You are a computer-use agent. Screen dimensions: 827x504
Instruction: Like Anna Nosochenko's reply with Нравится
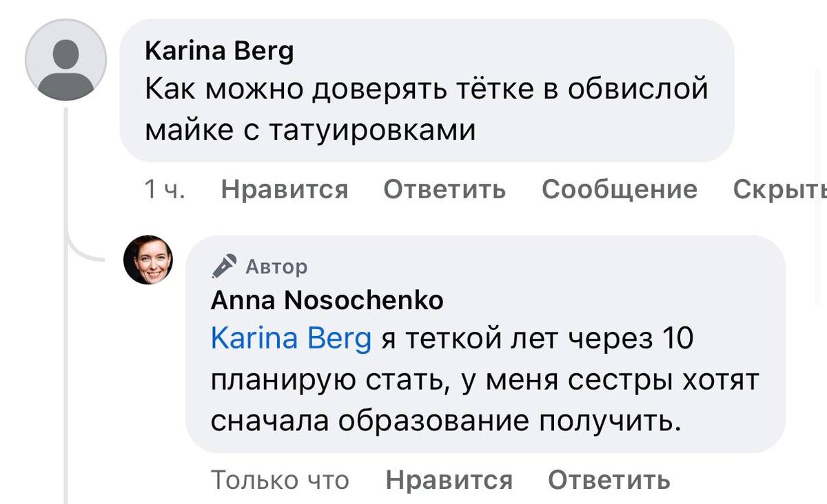click(x=449, y=480)
